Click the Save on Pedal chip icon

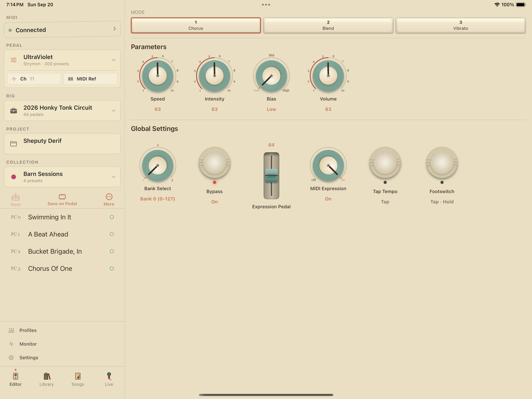point(62,197)
